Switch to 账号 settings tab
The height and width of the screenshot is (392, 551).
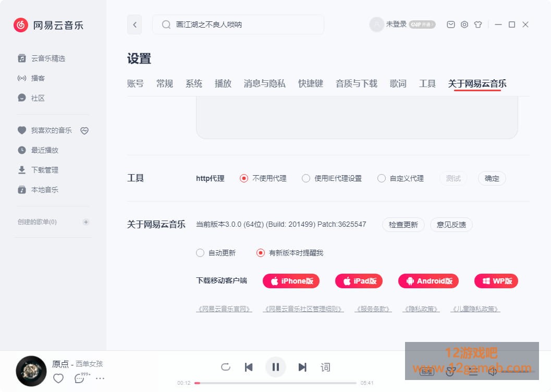[136, 83]
